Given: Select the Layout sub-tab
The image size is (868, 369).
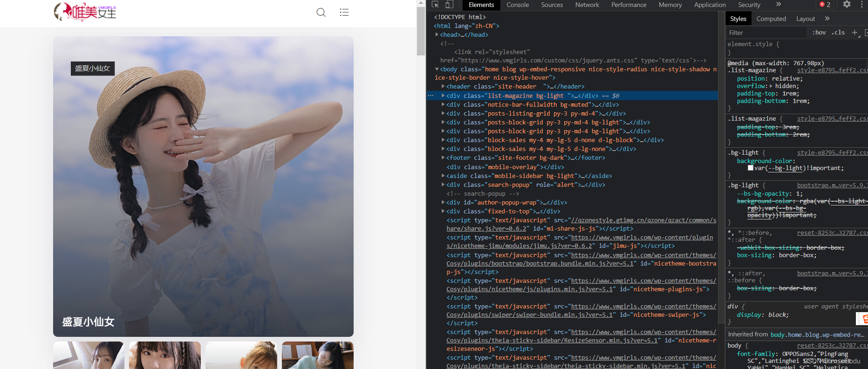Looking at the screenshot, I should pyautogui.click(x=806, y=19).
